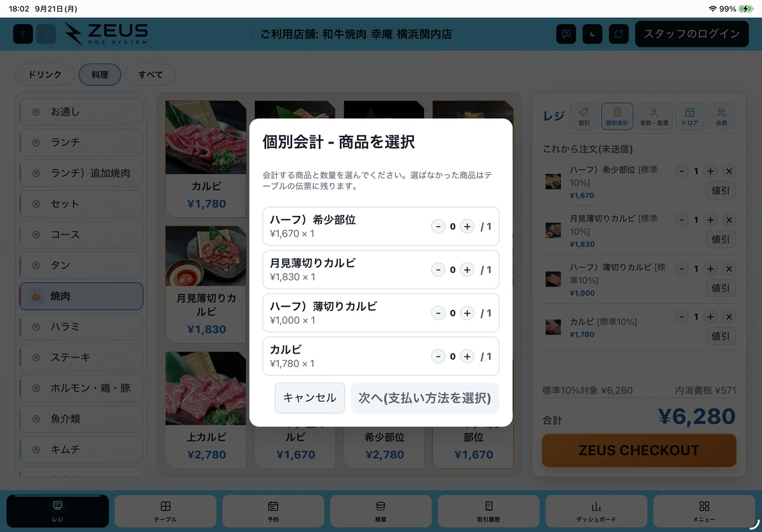
Task: Open the タン category
Action: click(x=81, y=265)
